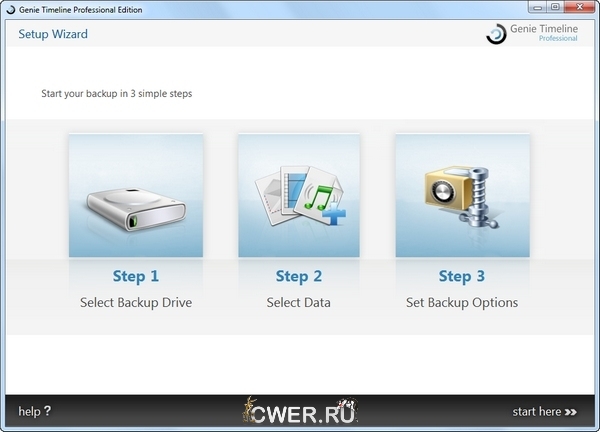Click the Genie Timeline swirl logo in header
This screenshot has width=600, height=432.
click(x=496, y=34)
